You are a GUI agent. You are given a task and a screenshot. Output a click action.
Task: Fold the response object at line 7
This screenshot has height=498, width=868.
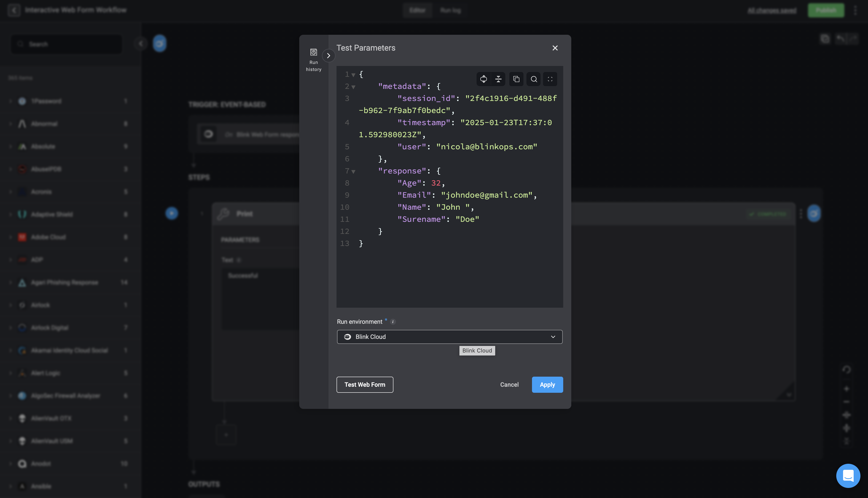point(353,171)
